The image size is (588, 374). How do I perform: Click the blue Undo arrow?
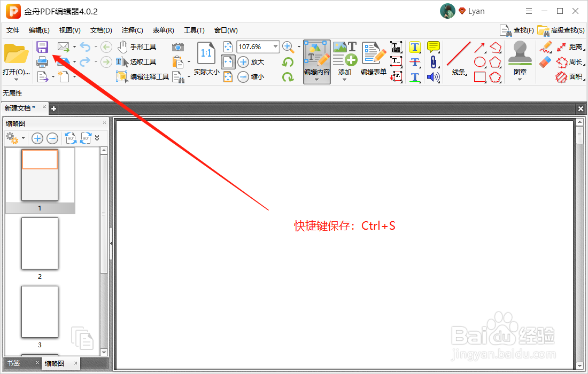coord(85,47)
